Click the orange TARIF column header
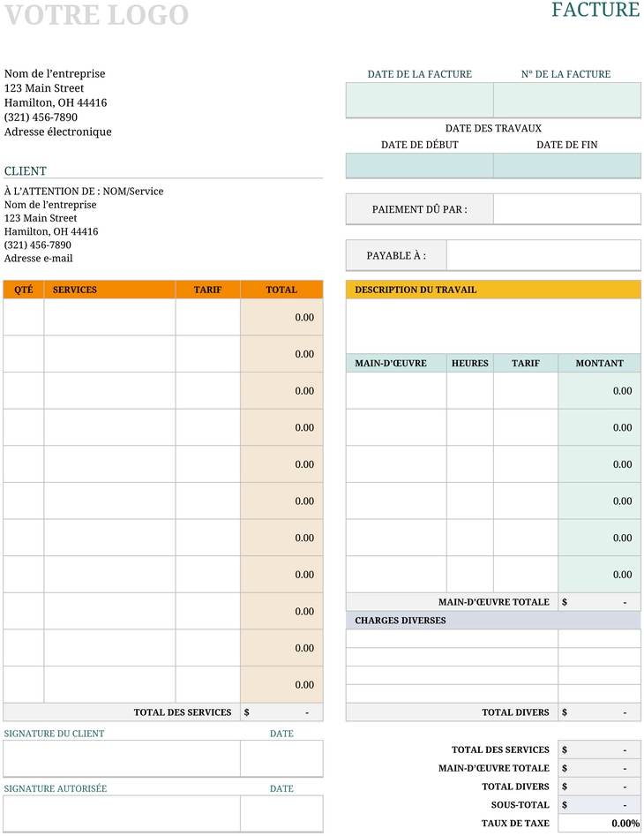The width and height of the screenshot is (644, 836). tap(207, 290)
